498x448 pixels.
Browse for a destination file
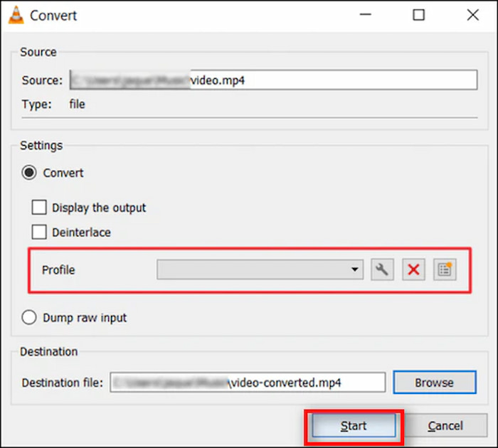(434, 383)
